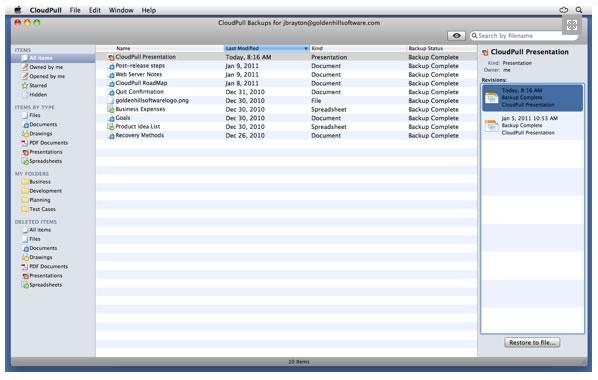The width and height of the screenshot is (598, 380).
Task: Select Starred star icon in sidebar
Action: coord(25,85)
